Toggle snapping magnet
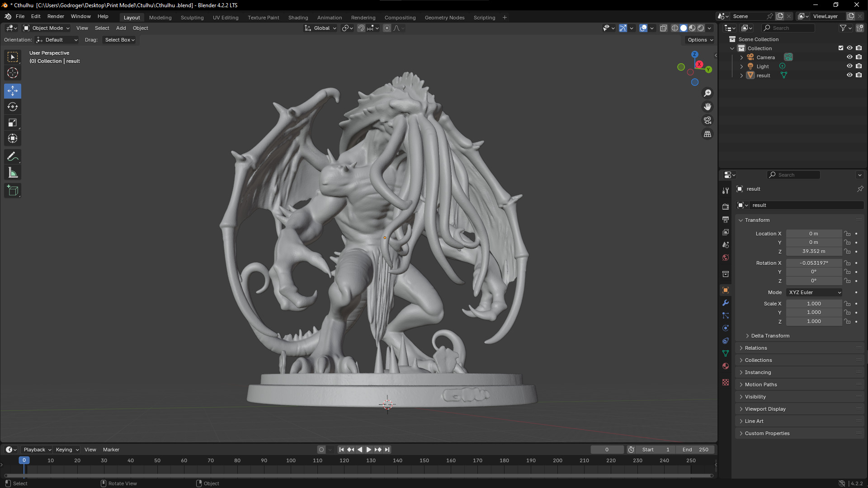Screen dimensions: 868x488 click(361, 28)
